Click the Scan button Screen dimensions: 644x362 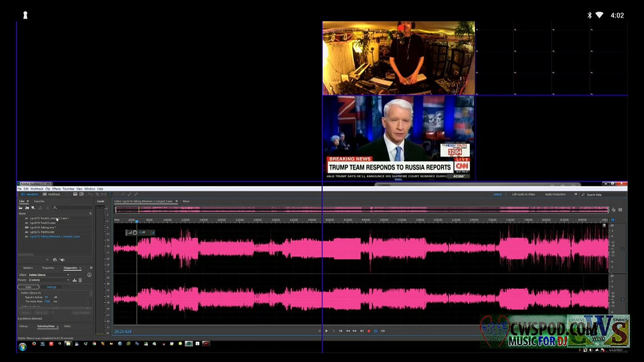28,287
